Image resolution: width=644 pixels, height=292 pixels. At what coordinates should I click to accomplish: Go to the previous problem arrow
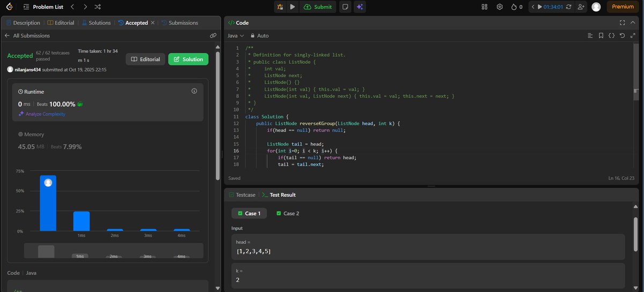coord(72,7)
